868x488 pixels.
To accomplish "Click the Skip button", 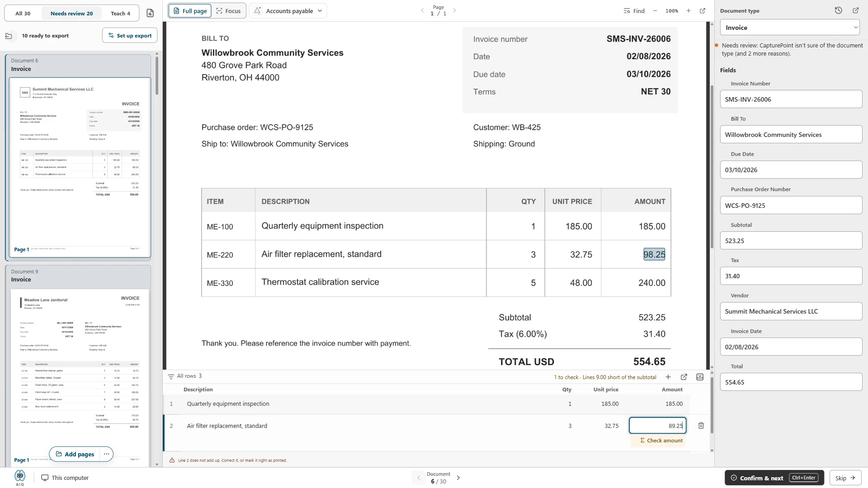I will [845, 478].
